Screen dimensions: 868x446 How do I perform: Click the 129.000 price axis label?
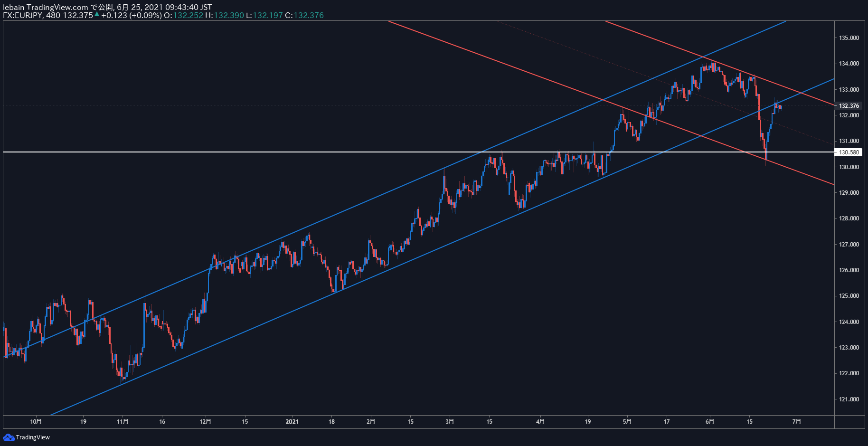849,193
